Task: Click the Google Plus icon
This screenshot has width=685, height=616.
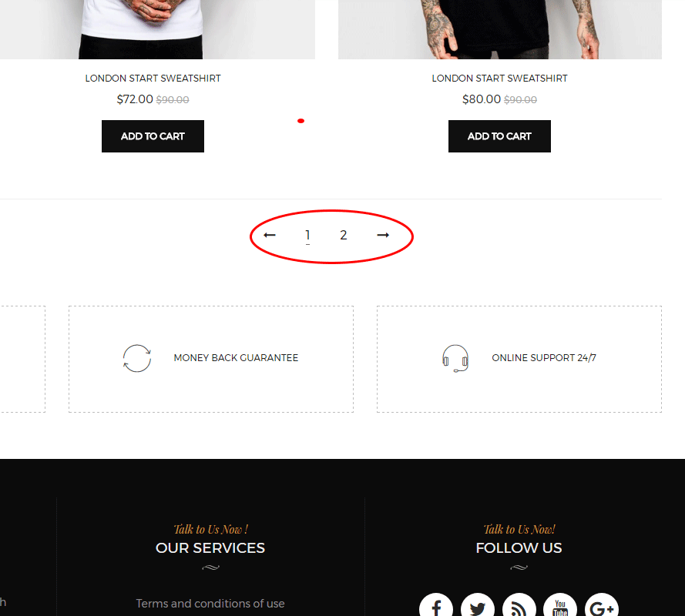Action: coord(602,607)
